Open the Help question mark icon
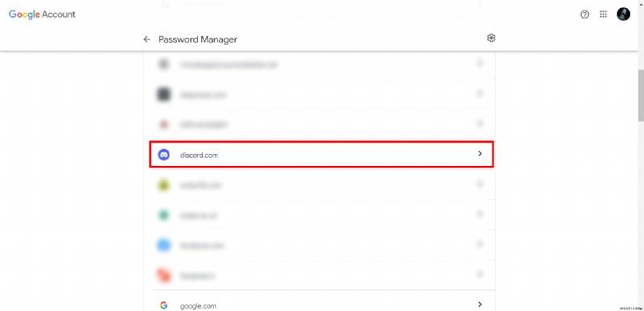This screenshot has width=644, height=311. [584, 15]
